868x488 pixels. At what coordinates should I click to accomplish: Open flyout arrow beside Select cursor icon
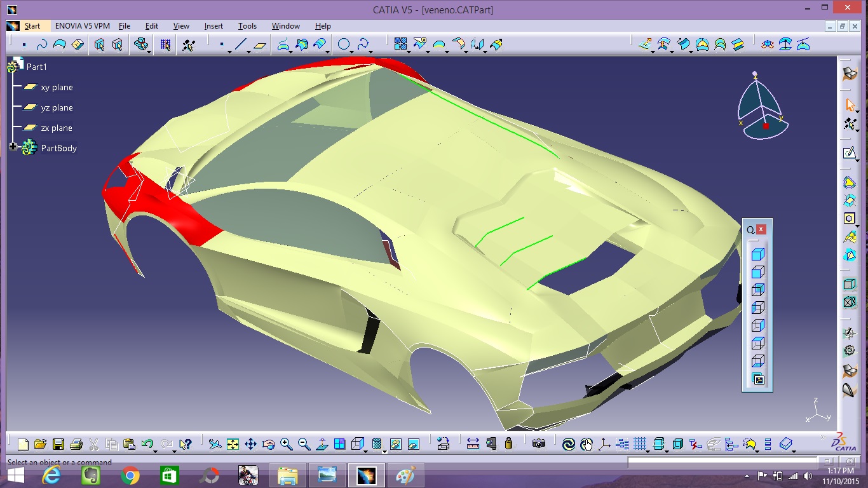click(858, 112)
